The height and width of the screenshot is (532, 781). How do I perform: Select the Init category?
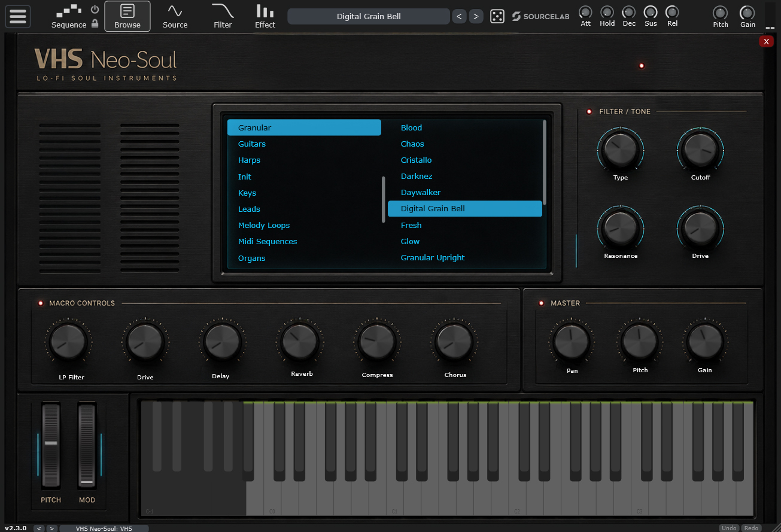pos(304,177)
